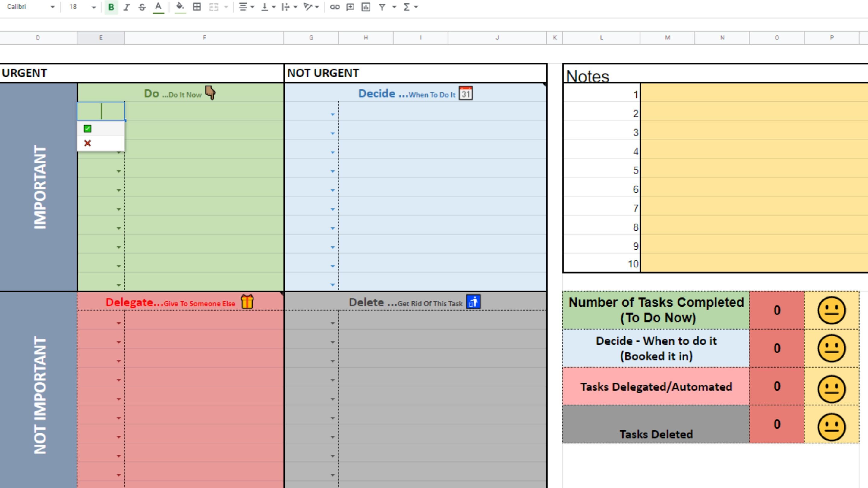Viewport: 868px width, 488px height.
Task: Click the count cell for Tasks Completed
Action: pos(777,310)
